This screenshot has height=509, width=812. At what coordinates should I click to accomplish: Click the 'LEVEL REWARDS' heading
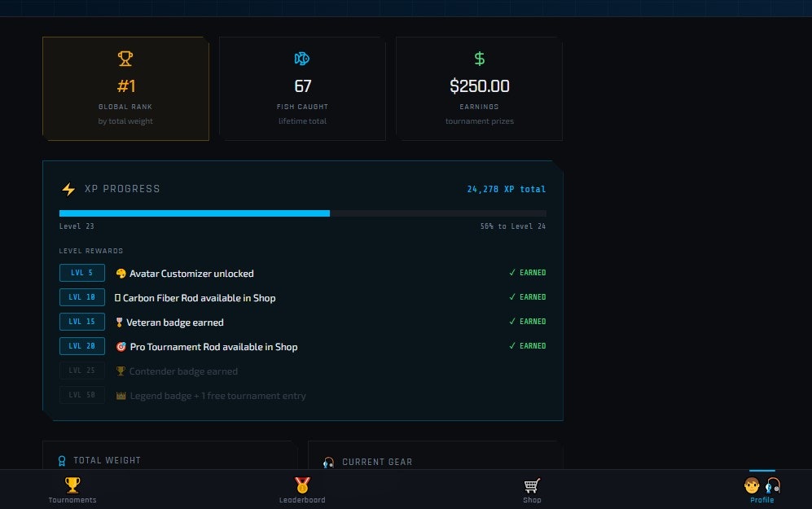coord(91,251)
